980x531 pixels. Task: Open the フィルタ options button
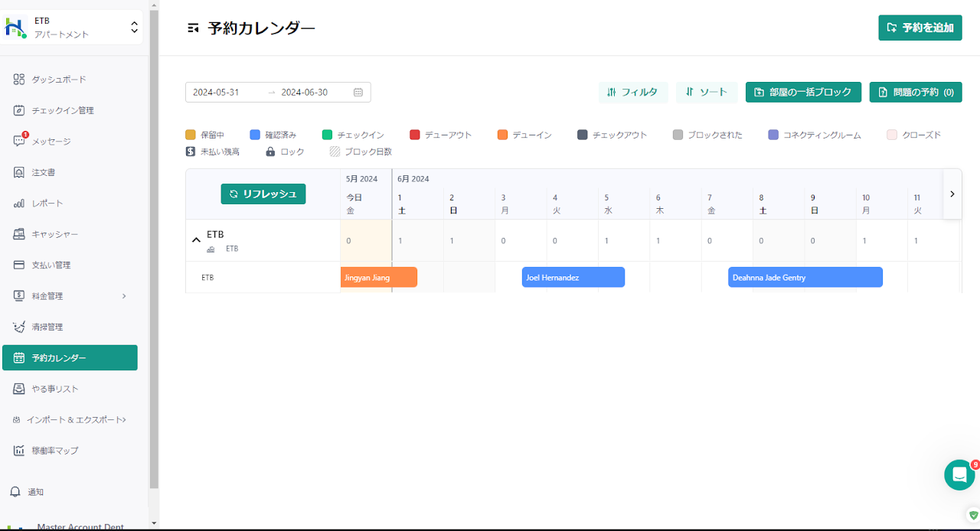(x=632, y=92)
